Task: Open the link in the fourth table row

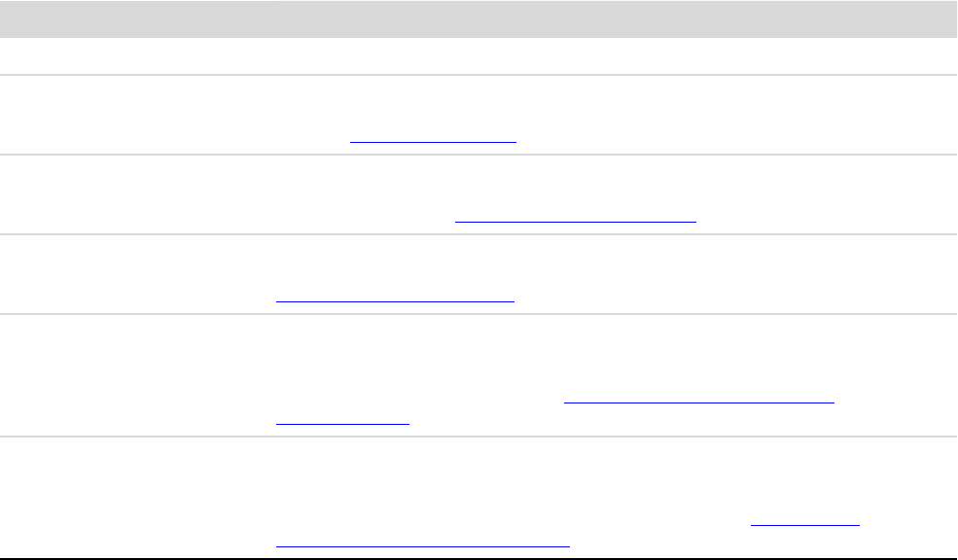Action: 395,298
